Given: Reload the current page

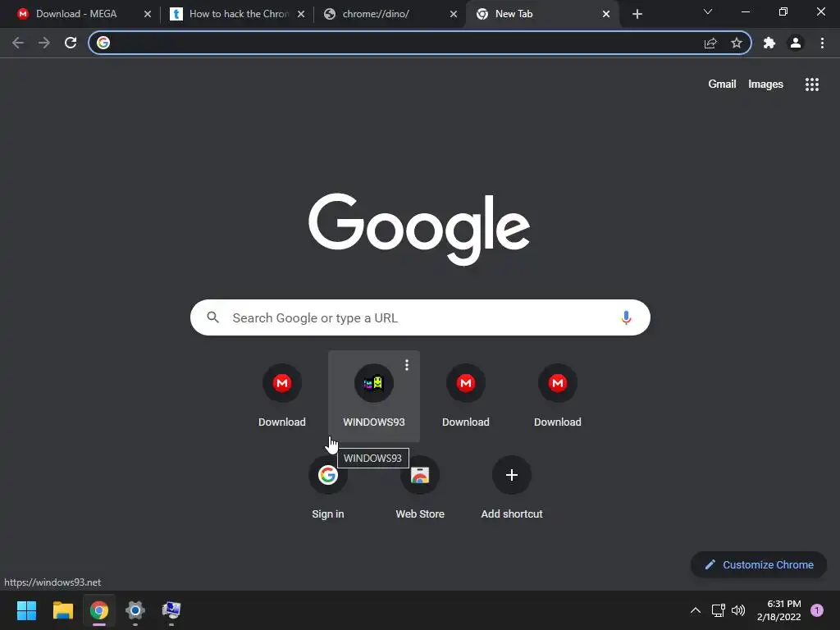Looking at the screenshot, I should [71, 43].
